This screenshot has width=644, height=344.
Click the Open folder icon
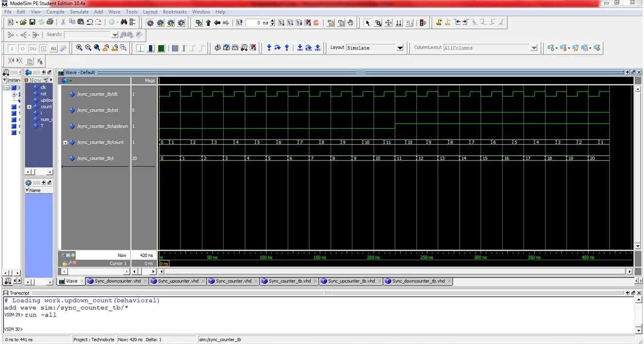pyautogui.click(x=23, y=23)
